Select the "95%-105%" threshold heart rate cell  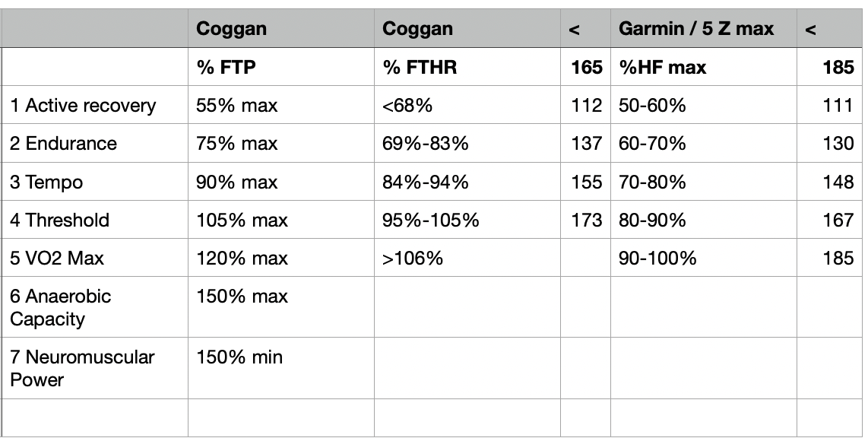[x=431, y=221]
